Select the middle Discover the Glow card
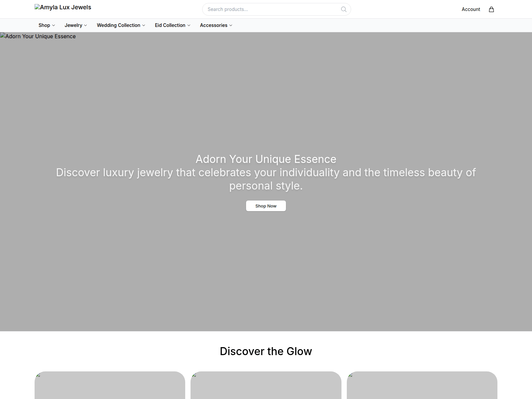Screen dimensions: 532x399 tap(266, 385)
